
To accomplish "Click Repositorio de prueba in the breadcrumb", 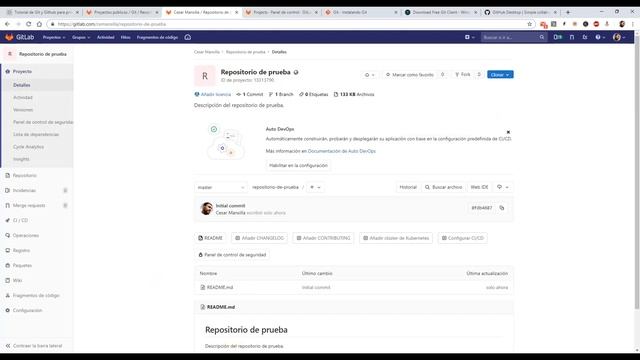I will click(x=245, y=52).
